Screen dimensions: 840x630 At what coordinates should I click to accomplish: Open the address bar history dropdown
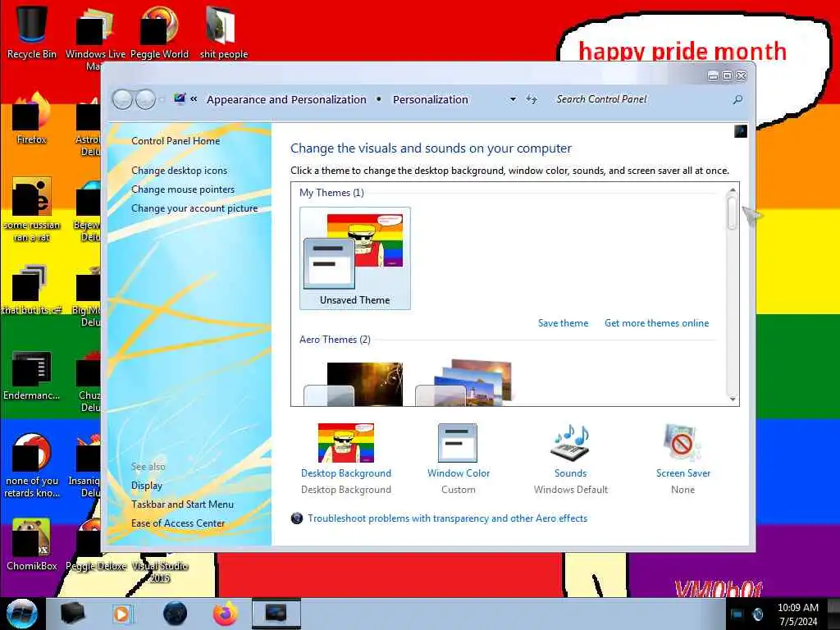(x=513, y=99)
